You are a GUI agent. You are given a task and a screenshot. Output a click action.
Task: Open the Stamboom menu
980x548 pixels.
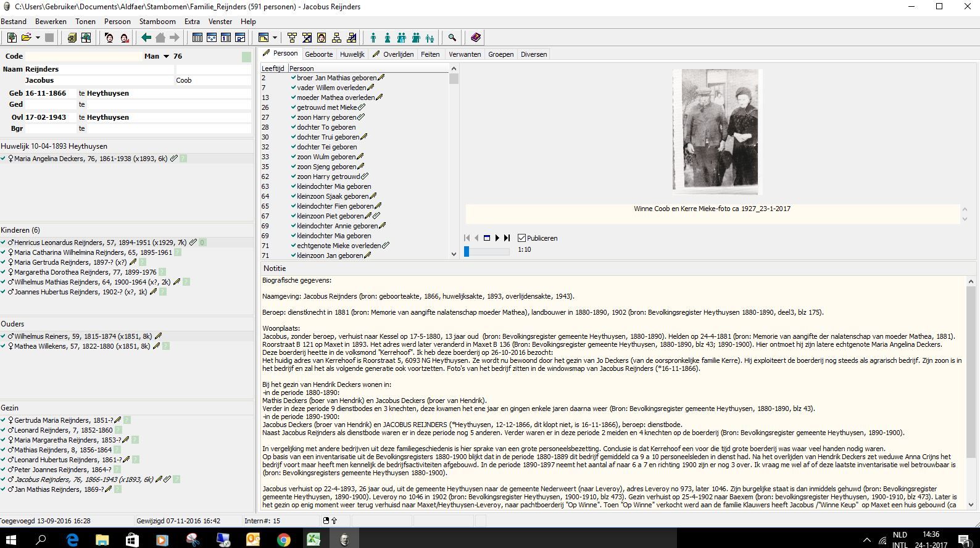pyautogui.click(x=157, y=21)
